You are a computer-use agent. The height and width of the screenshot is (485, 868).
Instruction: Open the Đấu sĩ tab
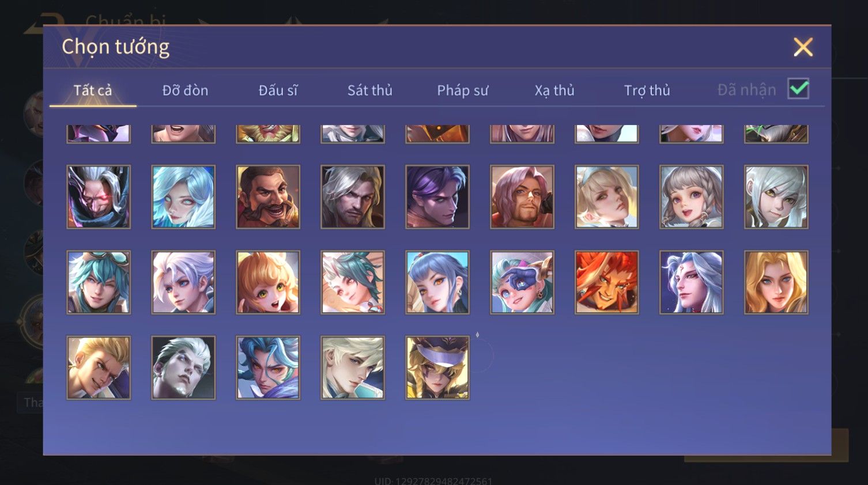coord(278,90)
